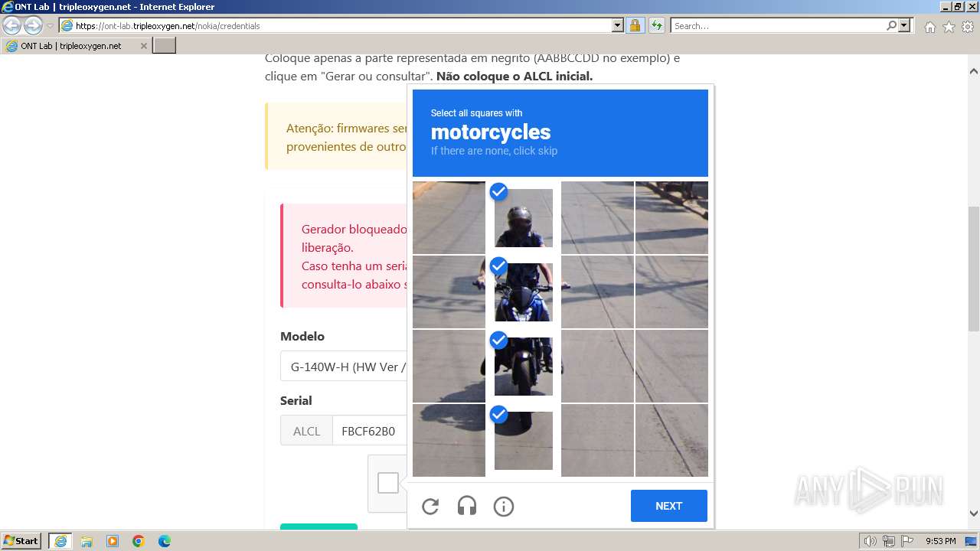Open the Windows Start button
The image size is (980, 551).
[21, 541]
